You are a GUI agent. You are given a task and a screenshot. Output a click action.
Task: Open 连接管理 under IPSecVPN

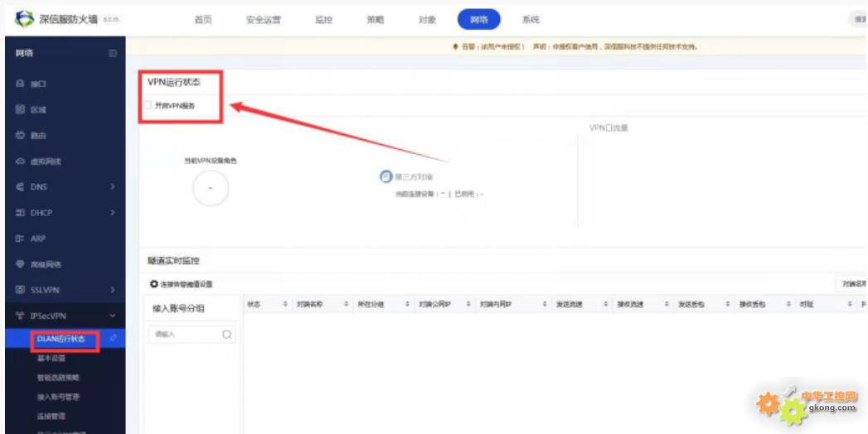51,416
